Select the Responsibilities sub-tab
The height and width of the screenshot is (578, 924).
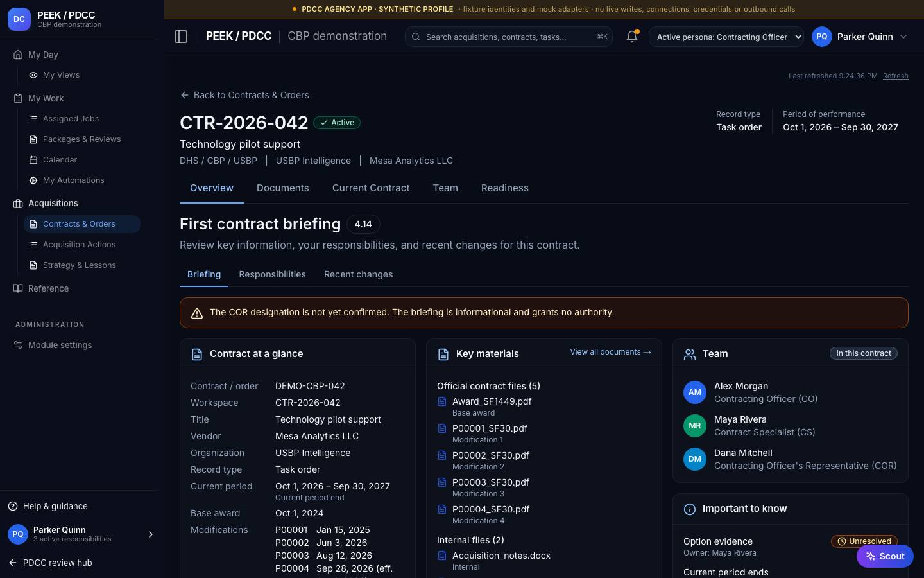[272, 274]
